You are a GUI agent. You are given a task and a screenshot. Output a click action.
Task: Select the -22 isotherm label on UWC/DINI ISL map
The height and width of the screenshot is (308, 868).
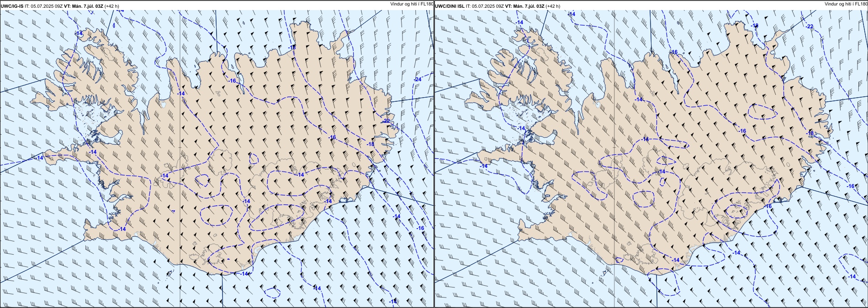pyautogui.click(x=810, y=26)
